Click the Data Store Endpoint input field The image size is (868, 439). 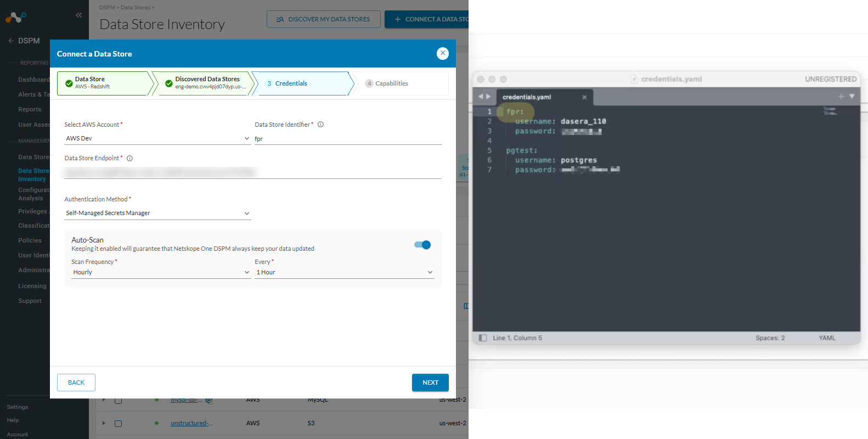253,172
